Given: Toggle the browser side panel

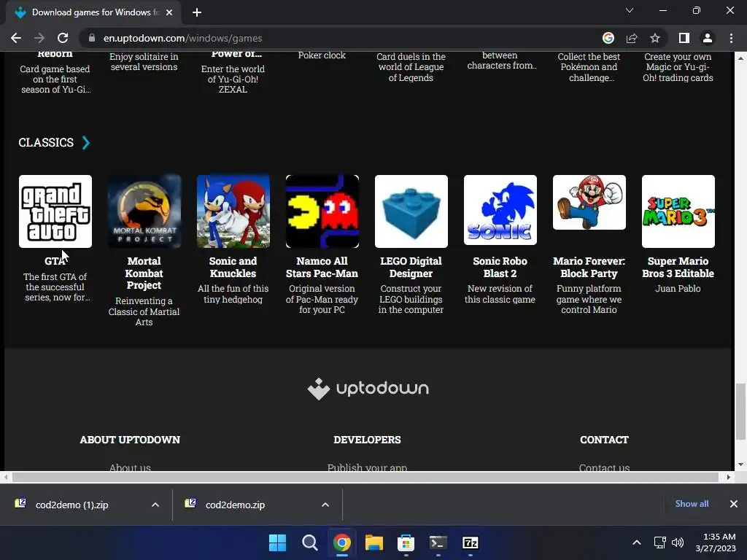Looking at the screenshot, I should [x=684, y=38].
